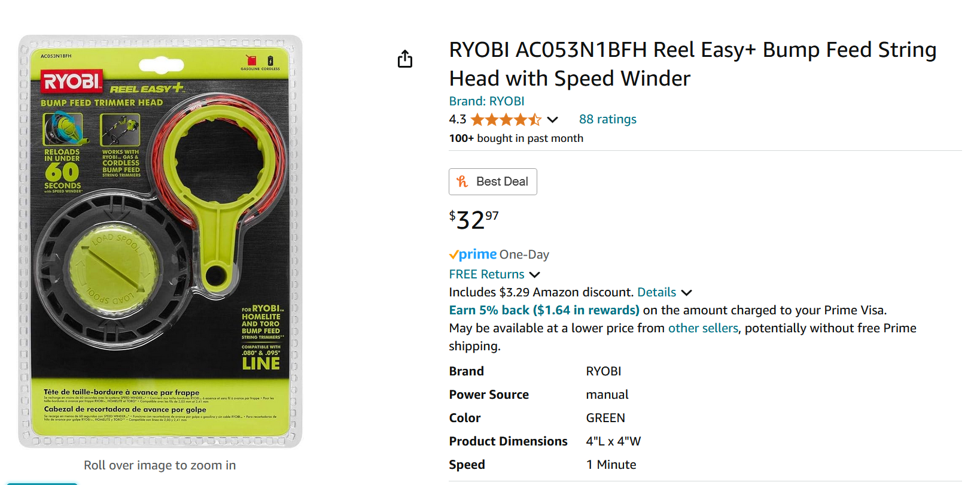
Task: Expand the chevron next to FREE Returns
Action: (x=535, y=275)
